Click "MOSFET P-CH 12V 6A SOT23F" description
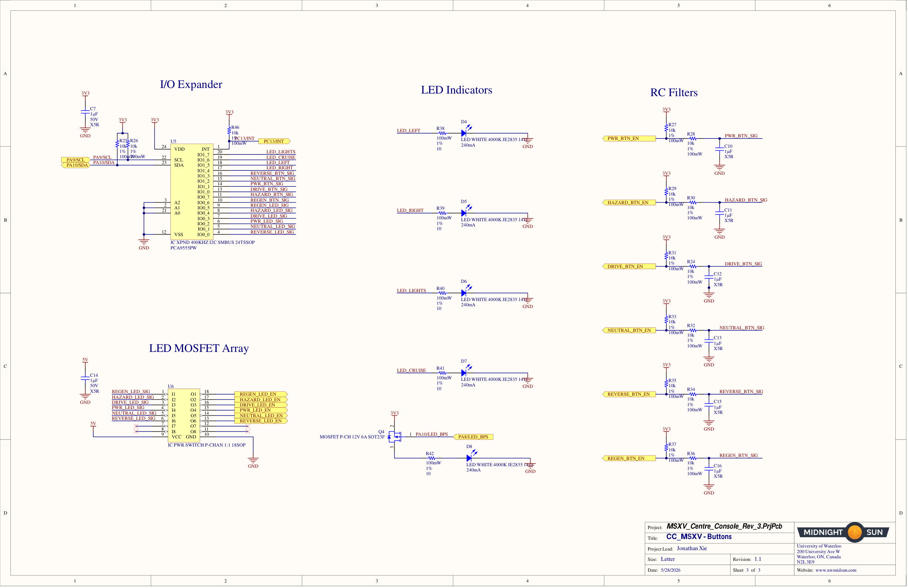Image resolution: width=908 pixels, height=588 pixels. pos(352,437)
